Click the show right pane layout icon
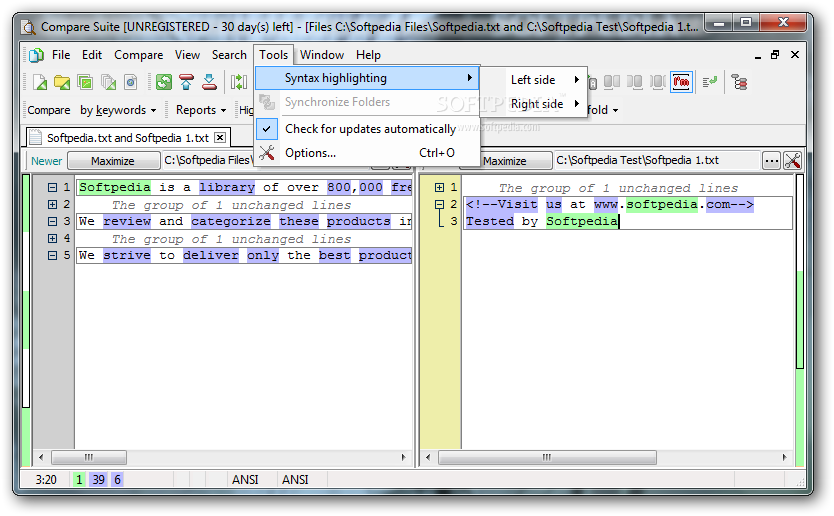834x516 pixels. pyautogui.click(x=635, y=82)
